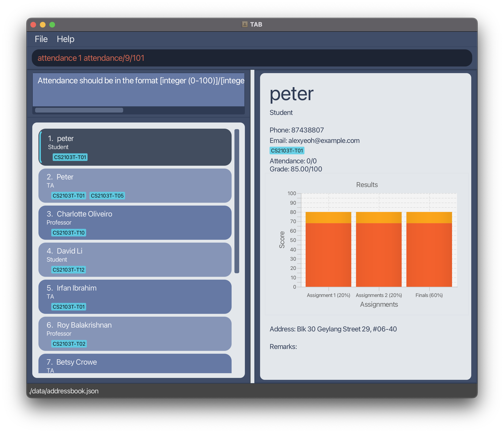
Task: Open the Help menu
Action: (65, 39)
